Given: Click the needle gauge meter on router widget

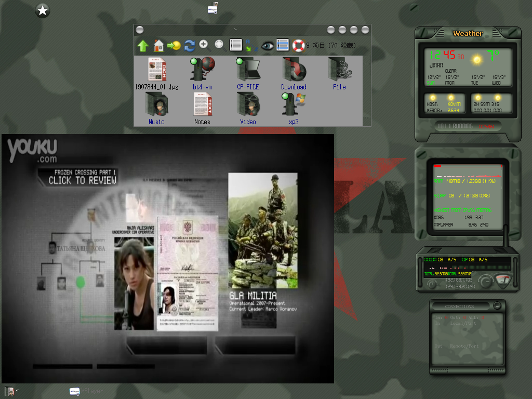Looking at the screenshot, I should coord(503,280).
